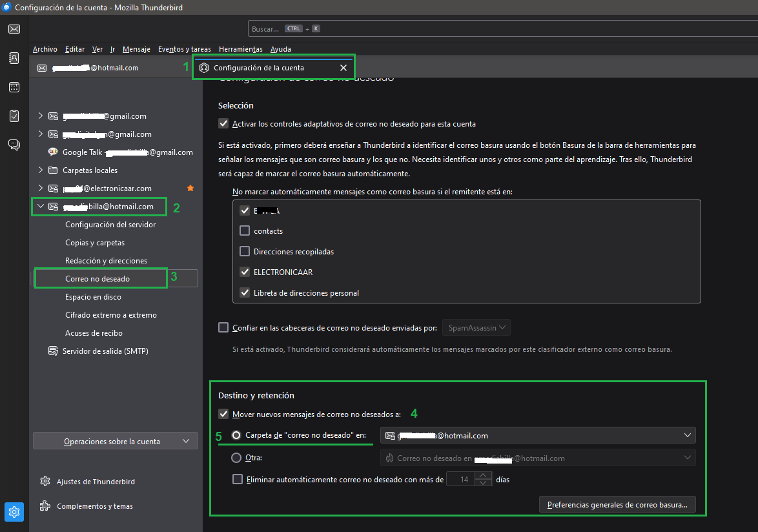Click Preferencias generales de correo basura button
758x532 pixels.
[617, 504]
